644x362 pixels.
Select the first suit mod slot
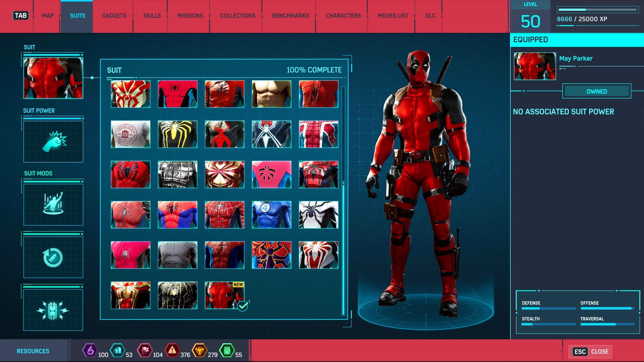click(x=53, y=204)
